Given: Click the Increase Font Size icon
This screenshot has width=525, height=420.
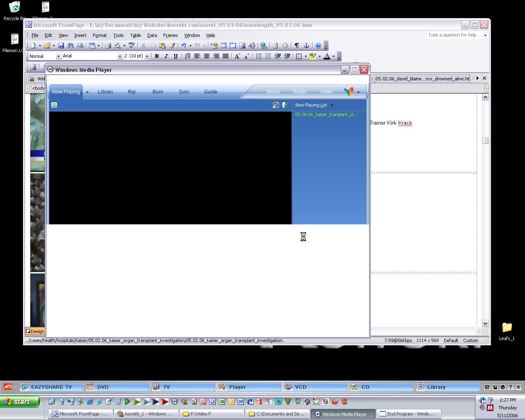Looking at the screenshot, I should pos(237,56).
